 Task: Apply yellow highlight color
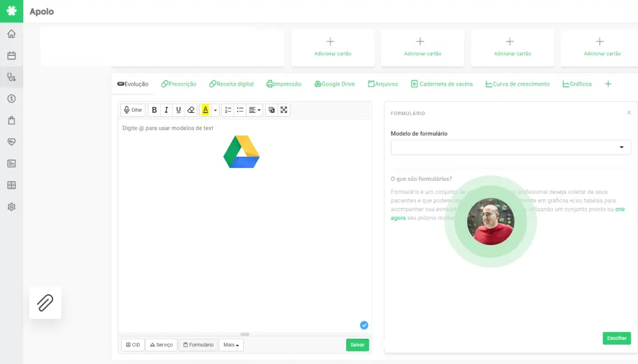click(205, 110)
